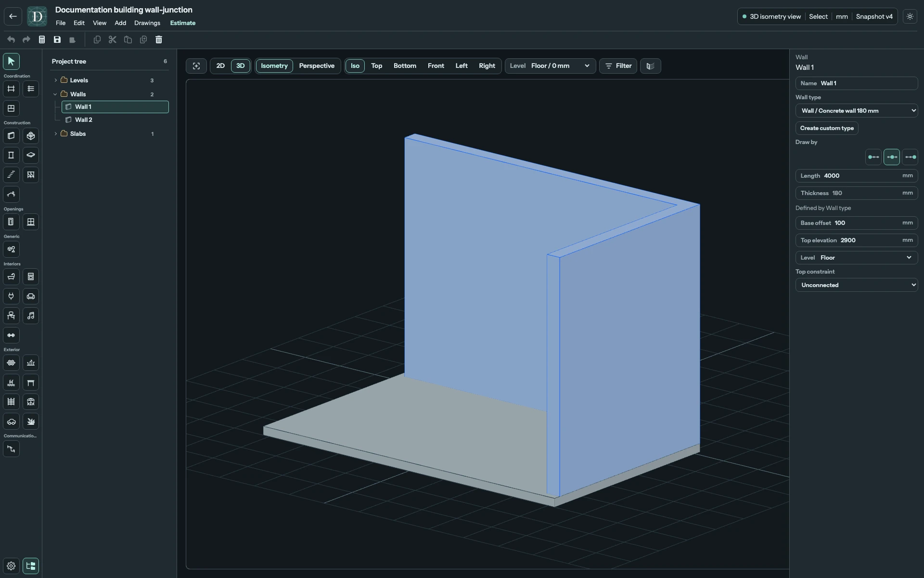
Task: Choose the roof tool
Action: tap(11, 194)
